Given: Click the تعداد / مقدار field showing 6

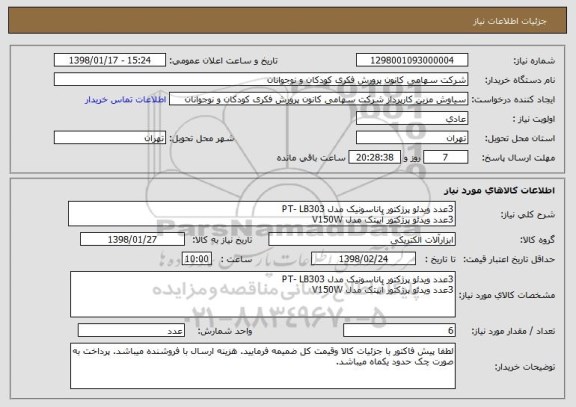Looking at the screenshot, I should (x=399, y=330).
